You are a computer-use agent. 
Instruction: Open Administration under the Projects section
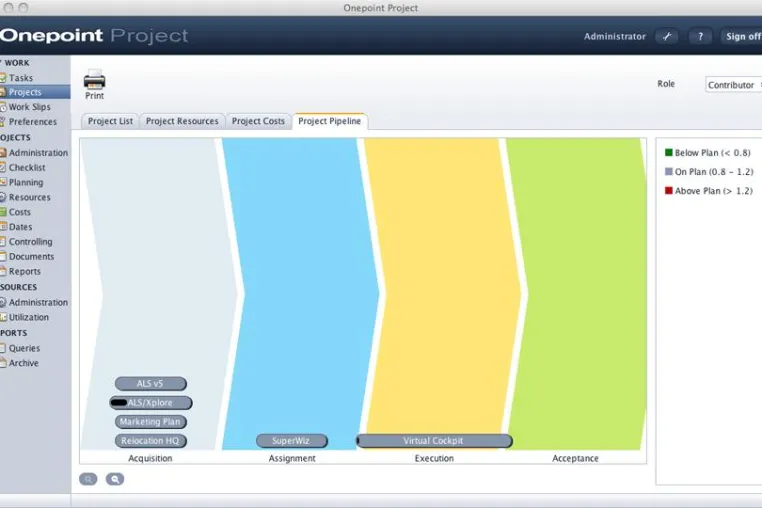click(38, 153)
